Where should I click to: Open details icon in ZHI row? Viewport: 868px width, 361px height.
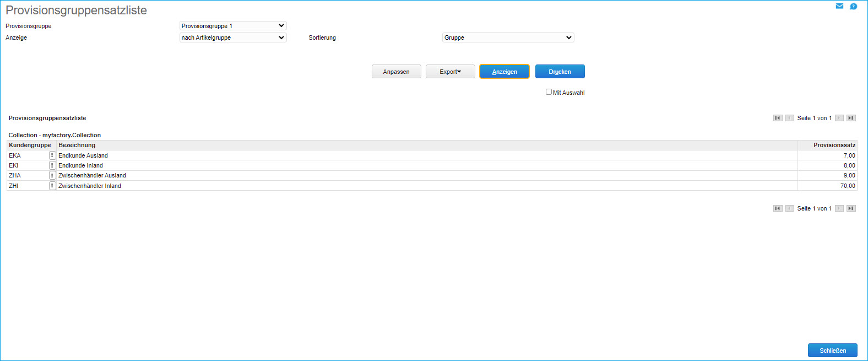52,186
